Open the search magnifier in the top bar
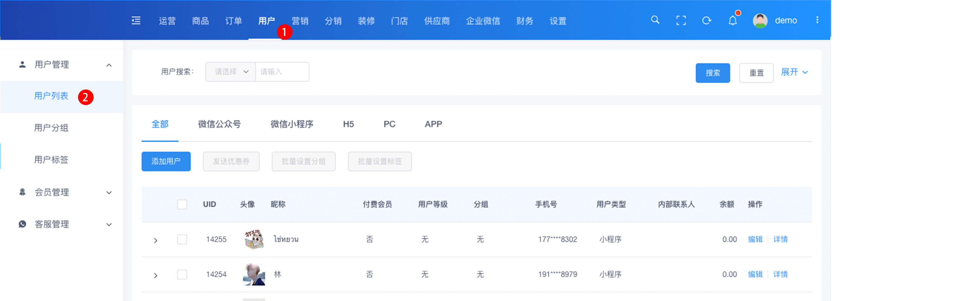 pyautogui.click(x=655, y=20)
